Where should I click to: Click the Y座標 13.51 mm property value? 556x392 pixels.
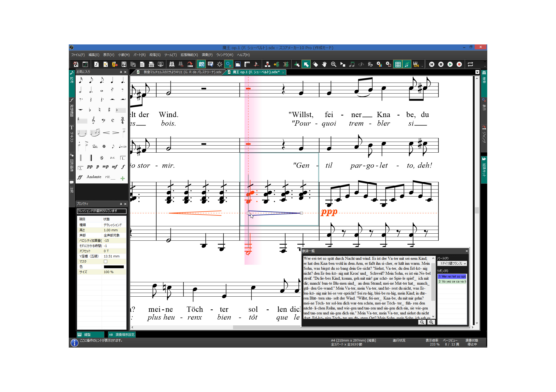(114, 256)
